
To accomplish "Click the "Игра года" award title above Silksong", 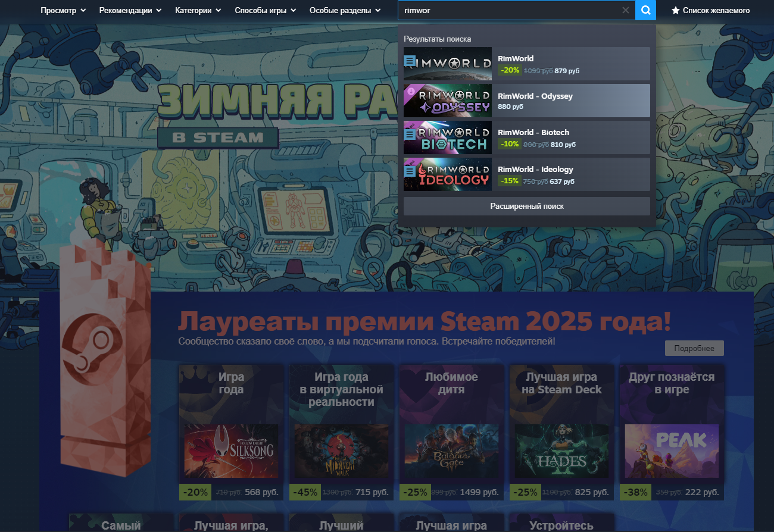I will [231, 383].
